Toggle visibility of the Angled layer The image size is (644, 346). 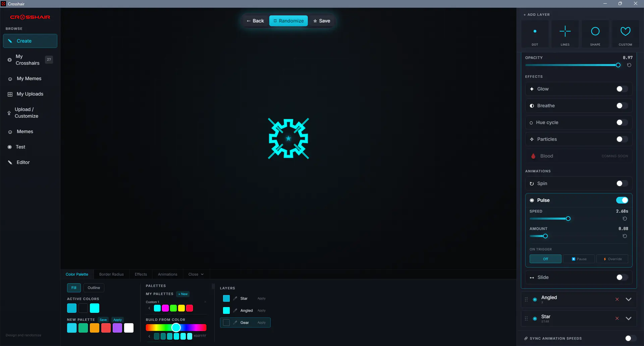[535, 299]
